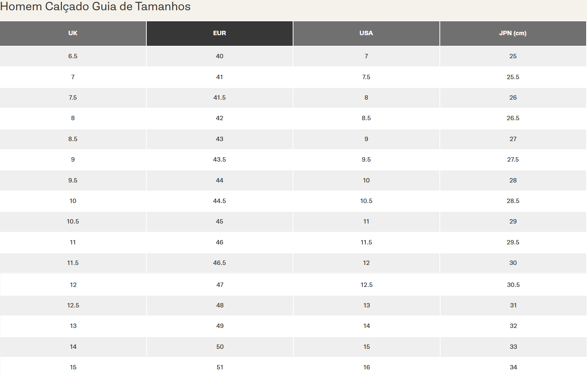
Task: Select the JPN (cm) column header
Action: pos(512,33)
